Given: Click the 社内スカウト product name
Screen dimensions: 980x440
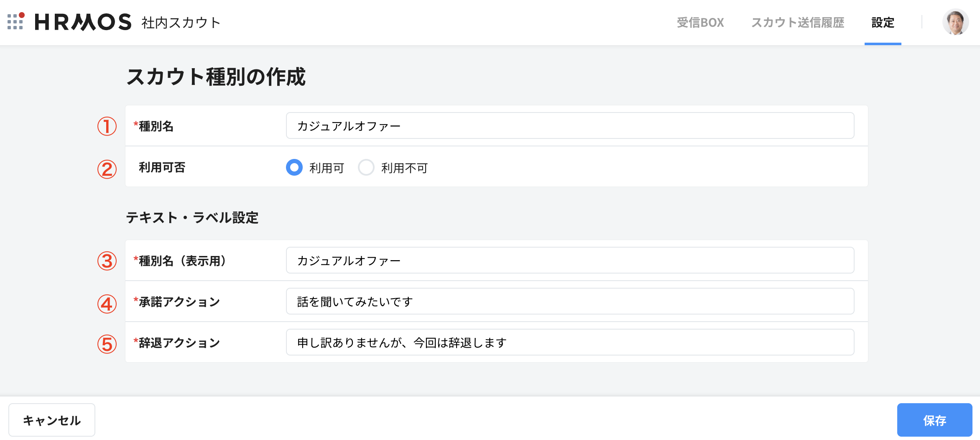Looking at the screenshot, I should point(181,23).
